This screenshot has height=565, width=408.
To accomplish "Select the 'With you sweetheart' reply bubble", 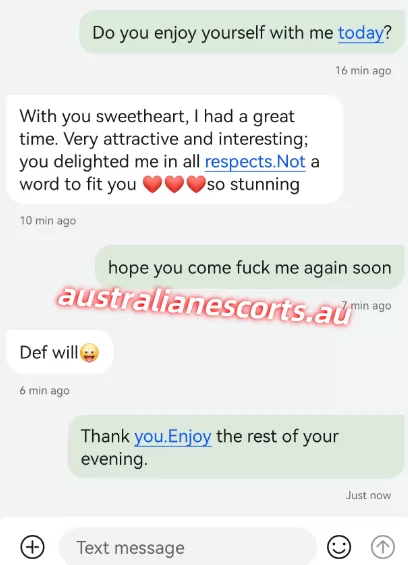I will pyautogui.click(x=174, y=150).
